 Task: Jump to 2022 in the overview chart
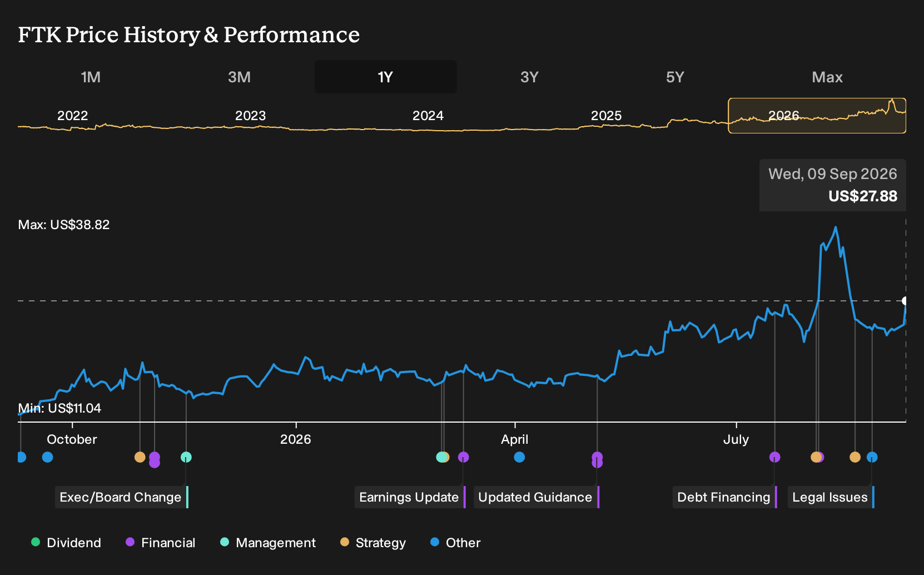pos(73,116)
